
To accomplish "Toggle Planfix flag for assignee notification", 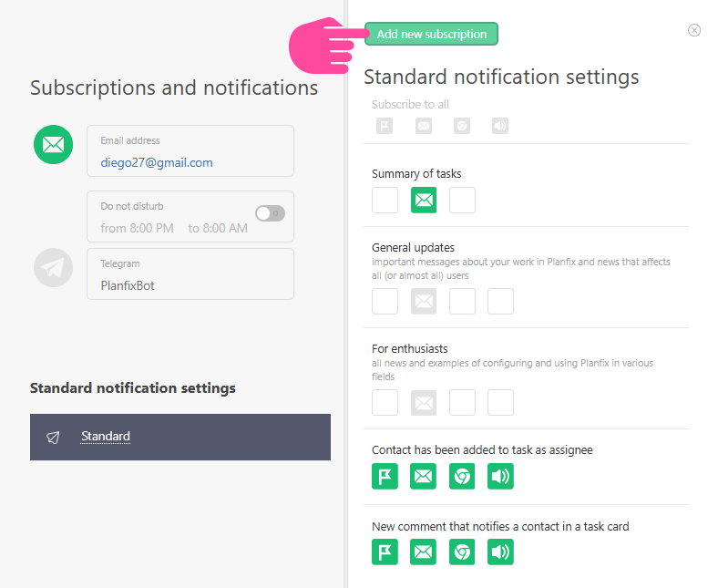I will tap(385, 477).
